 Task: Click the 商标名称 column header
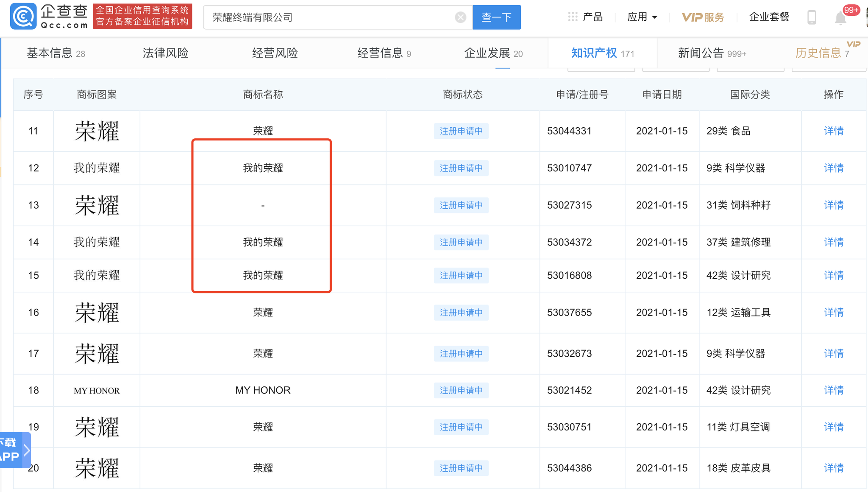tap(263, 95)
